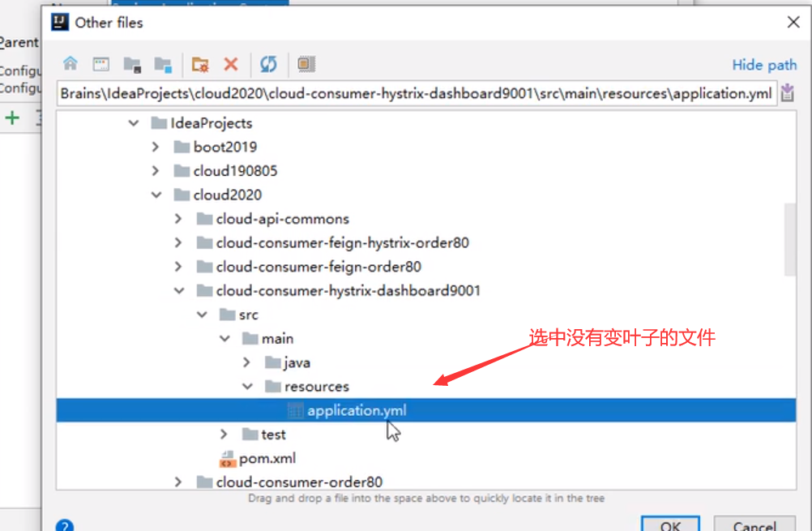Screen dimensions: 812x531
Task: Select the IdeaProjects folder name
Action: [212, 123]
